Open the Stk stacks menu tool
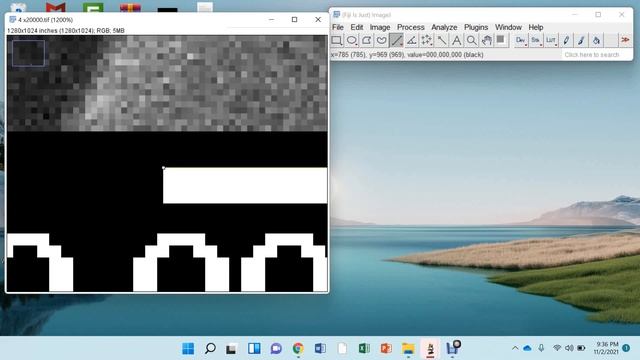This screenshot has height=360, width=640. pos(536,40)
